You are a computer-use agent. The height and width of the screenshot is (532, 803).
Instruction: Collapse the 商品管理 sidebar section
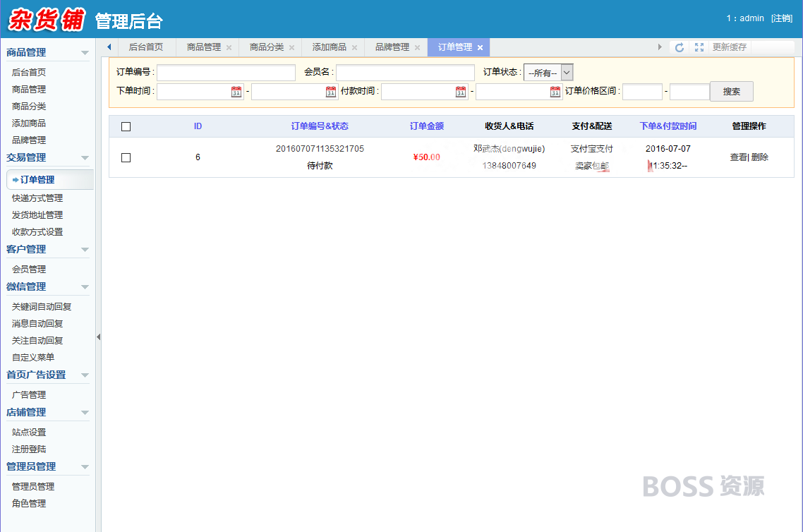[85, 53]
